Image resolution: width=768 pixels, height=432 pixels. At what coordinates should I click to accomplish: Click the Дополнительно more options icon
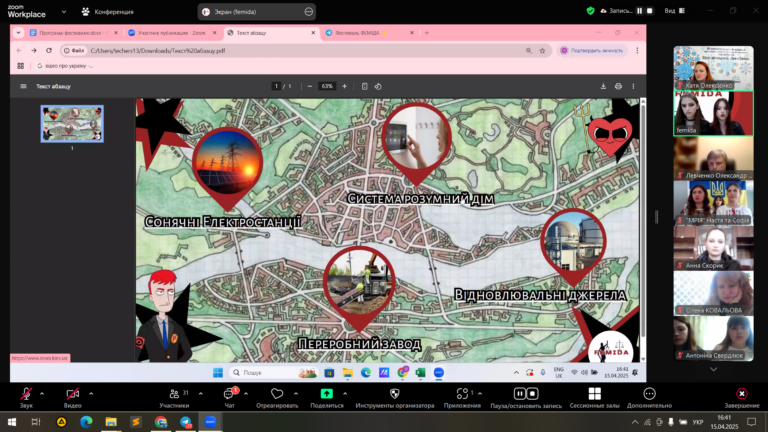pos(650,394)
